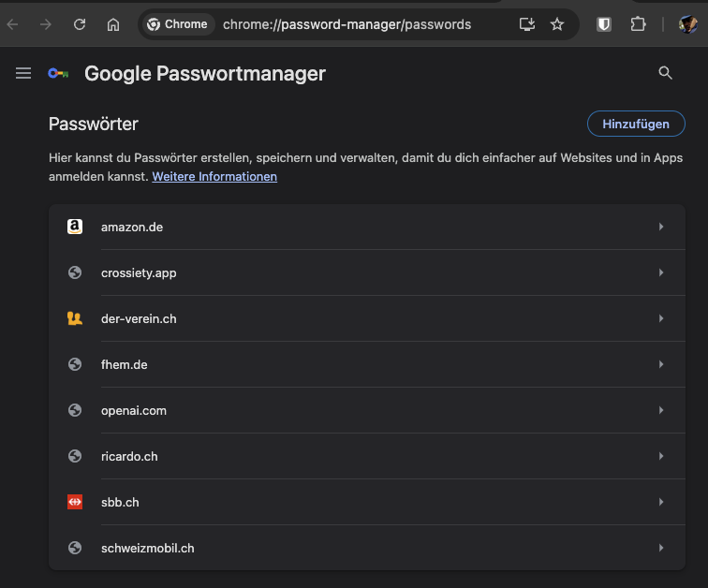Open the Extensions puzzle piece menu
Viewport: 708px width, 588px height.
coord(638,24)
